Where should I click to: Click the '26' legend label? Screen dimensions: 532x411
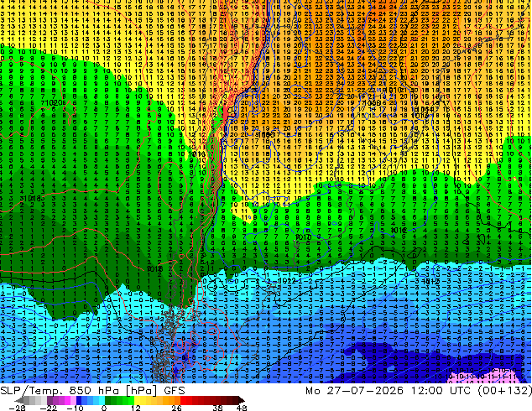point(176,408)
